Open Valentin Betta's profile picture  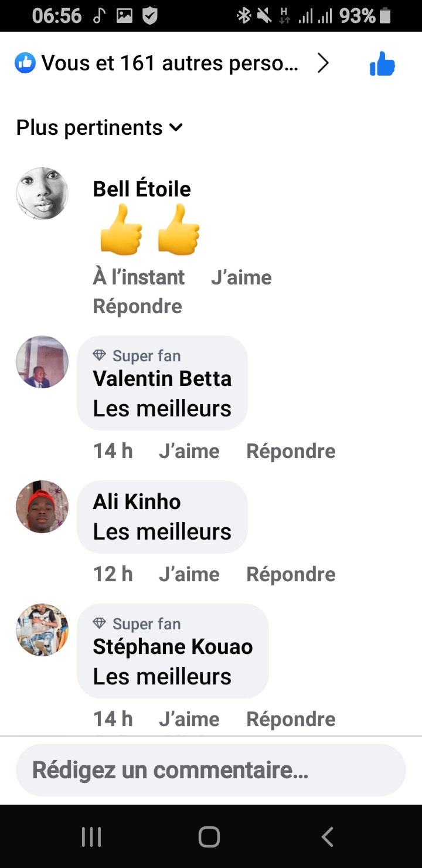(x=42, y=362)
